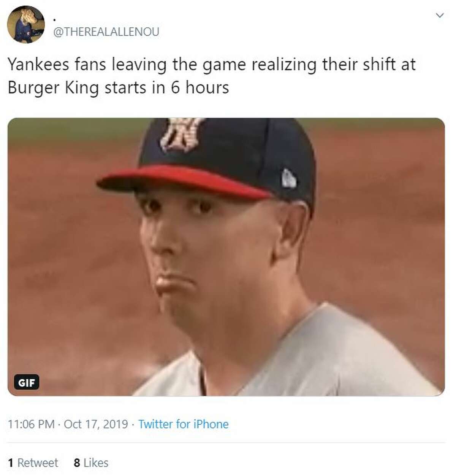Click the Oct 17, 2019 date
Viewport: 456px width, 476px height.
click(96, 424)
